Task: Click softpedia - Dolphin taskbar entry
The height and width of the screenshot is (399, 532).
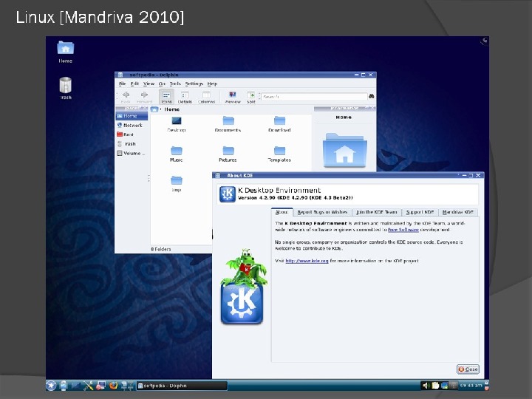Action: pyautogui.click(x=182, y=386)
